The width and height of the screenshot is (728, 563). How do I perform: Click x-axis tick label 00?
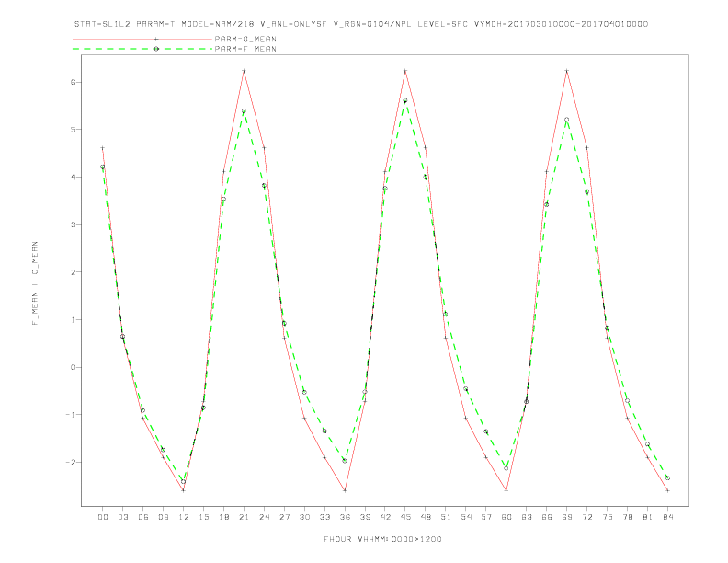(x=103, y=517)
